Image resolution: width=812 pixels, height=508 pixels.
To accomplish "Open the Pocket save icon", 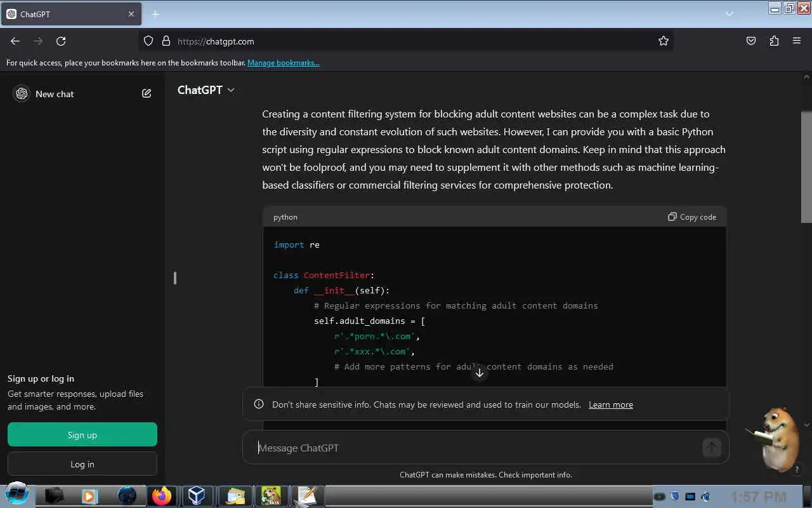I will pyautogui.click(x=751, y=41).
